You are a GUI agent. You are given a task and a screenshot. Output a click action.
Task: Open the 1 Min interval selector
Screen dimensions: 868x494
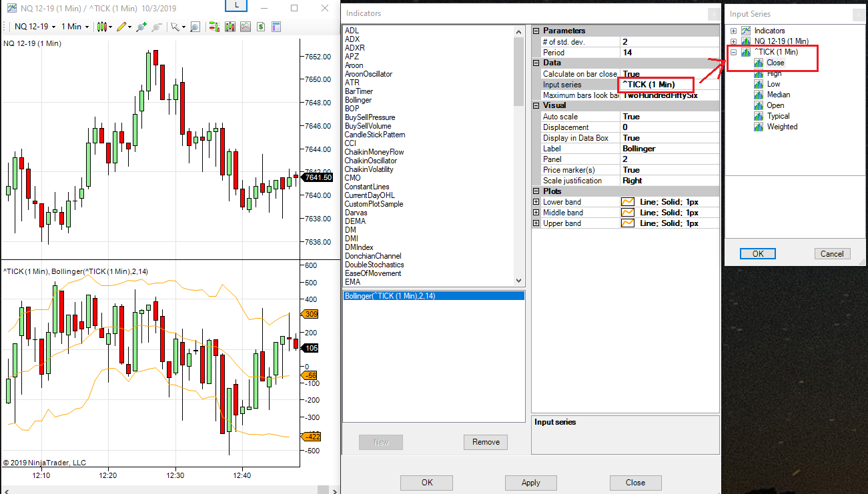coord(75,27)
